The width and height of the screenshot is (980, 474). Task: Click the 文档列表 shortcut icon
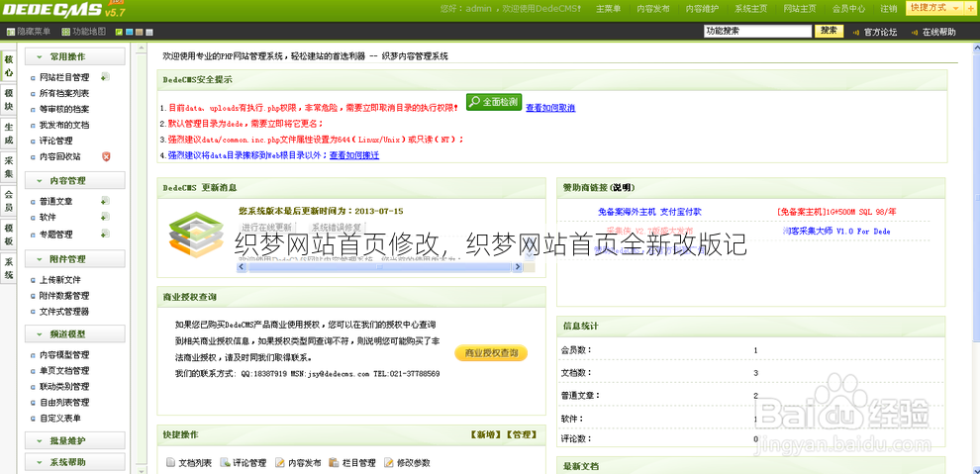click(170, 463)
